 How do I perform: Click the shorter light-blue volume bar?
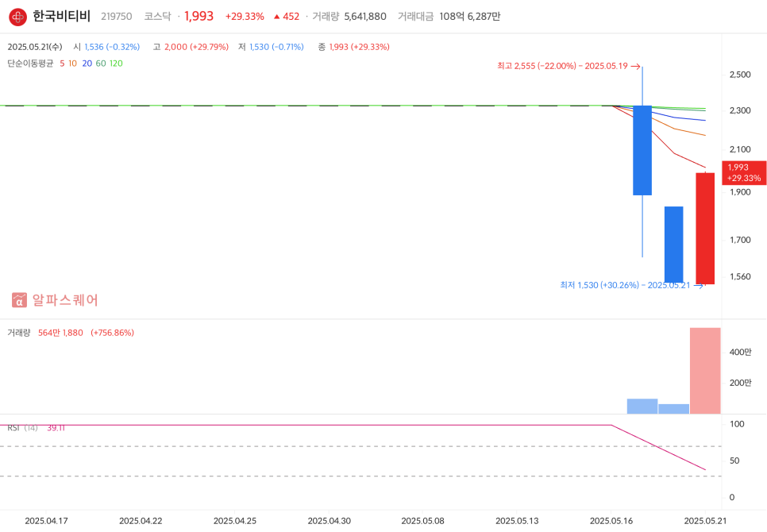pyautogui.click(x=673, y=409)
